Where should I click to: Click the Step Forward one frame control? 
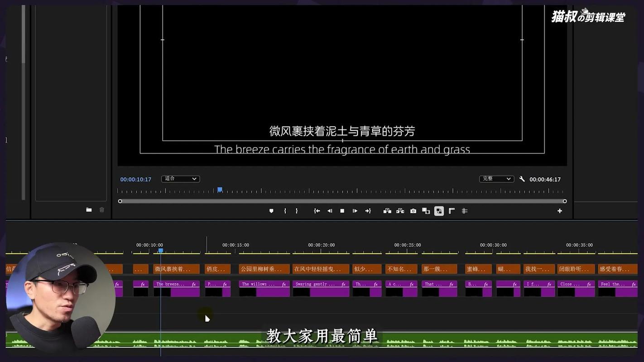(355, 210)
